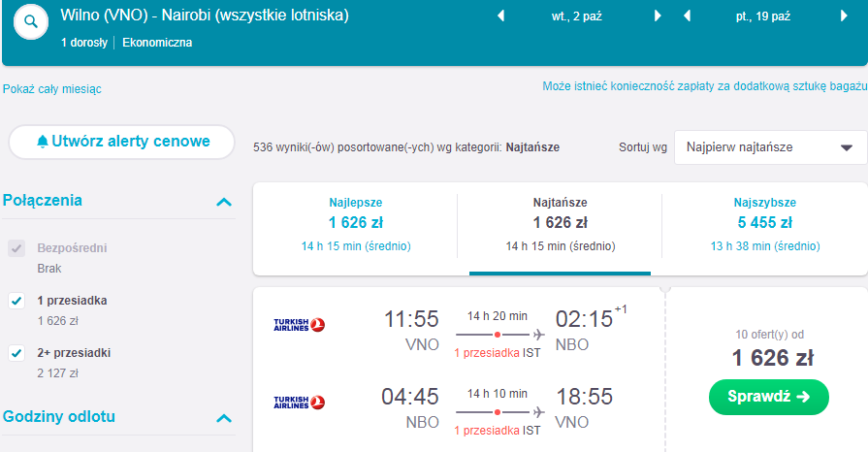Click the Turkish Airlines logo on outbound flight

[299, 325]
